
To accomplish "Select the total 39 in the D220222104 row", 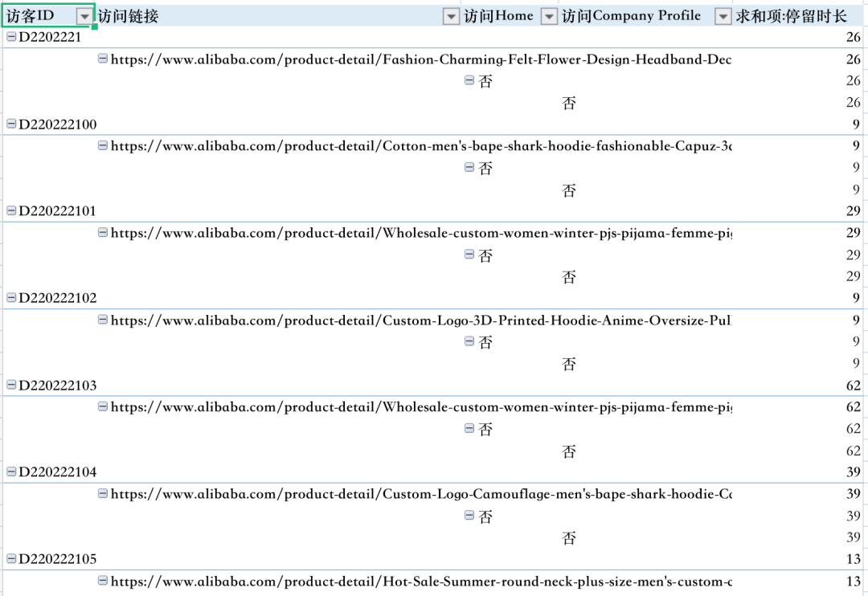I will pos(853,472).
